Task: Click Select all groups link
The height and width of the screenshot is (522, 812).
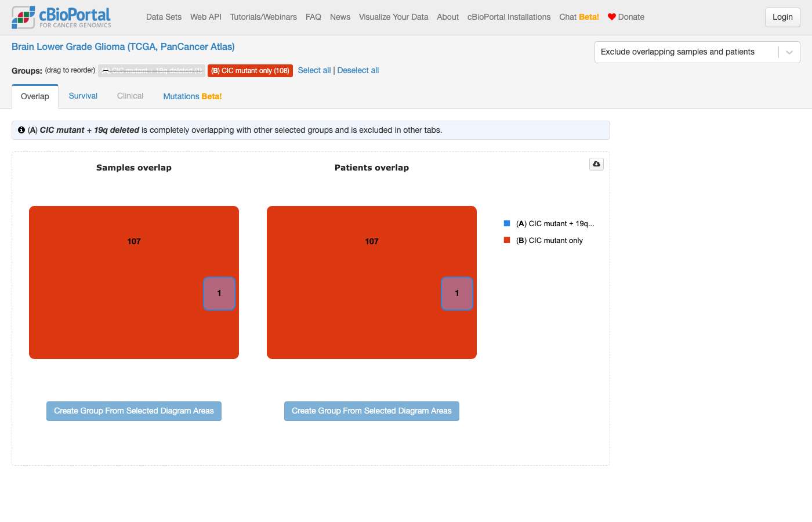Action: [314, 70]
